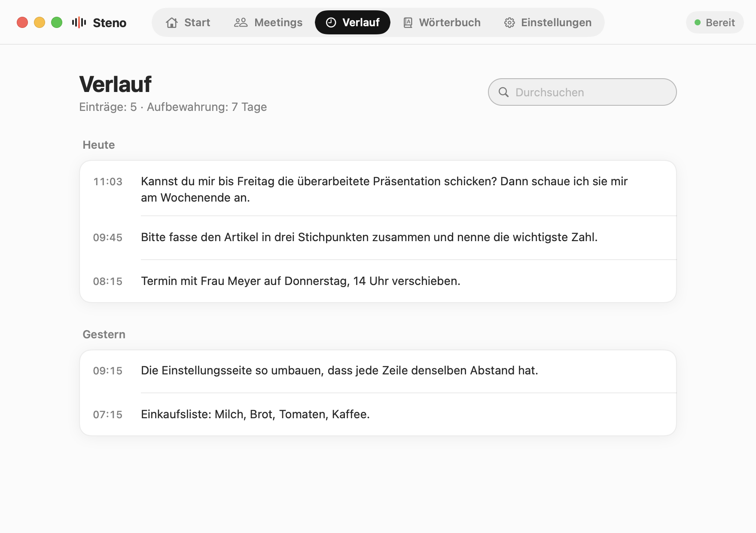Screen dimensions: 756x533
Task: Click the house icon on Start tab
Action: coord(172,22)
